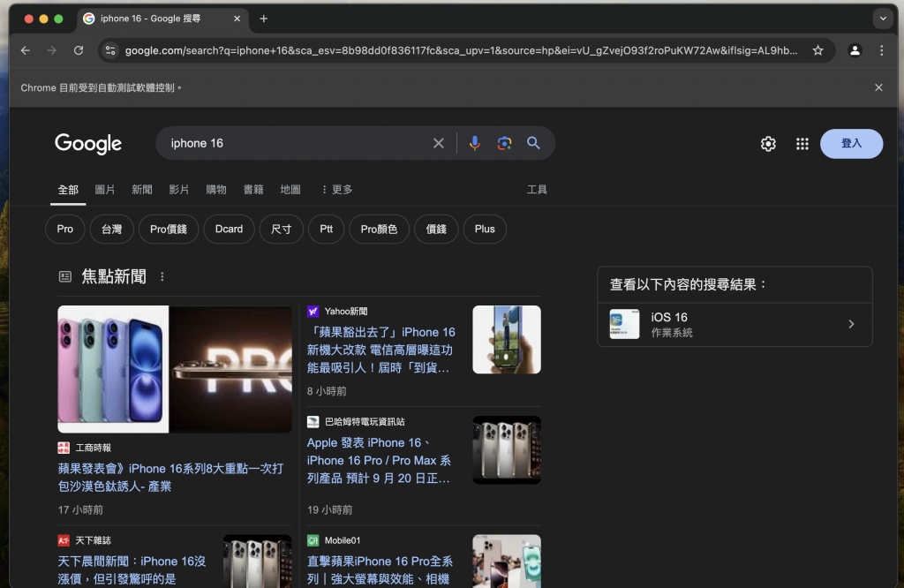Apply the Pro價錢 filter chip
904x588 pixels.
tap(169, 229)
